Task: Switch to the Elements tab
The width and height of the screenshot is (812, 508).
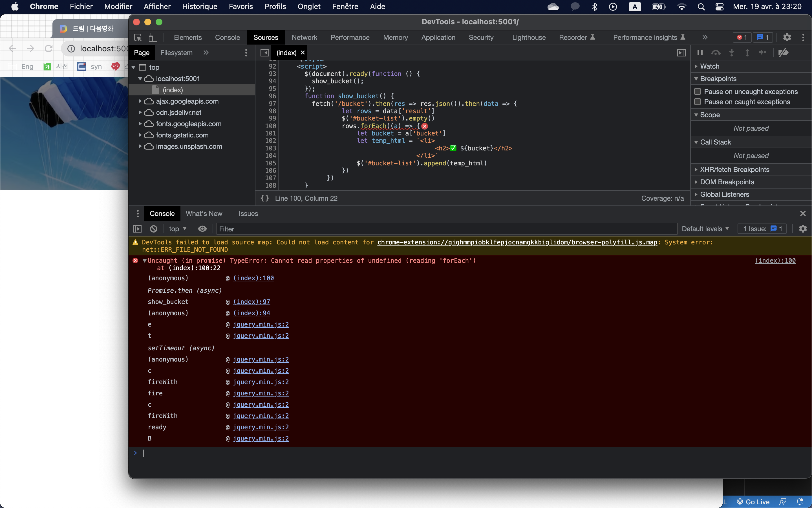Action: pyautogui.click(x=188, y=37)
